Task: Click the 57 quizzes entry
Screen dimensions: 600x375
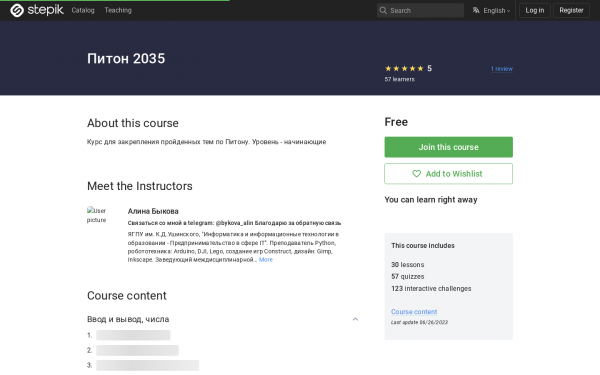Action: (x=408, y=276)
